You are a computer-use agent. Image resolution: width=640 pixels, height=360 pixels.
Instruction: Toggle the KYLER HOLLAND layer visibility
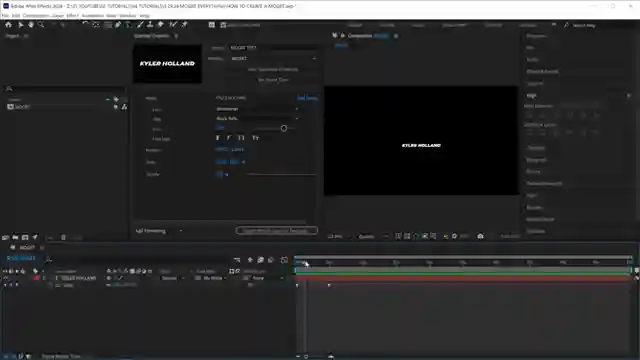click(5, 278)
